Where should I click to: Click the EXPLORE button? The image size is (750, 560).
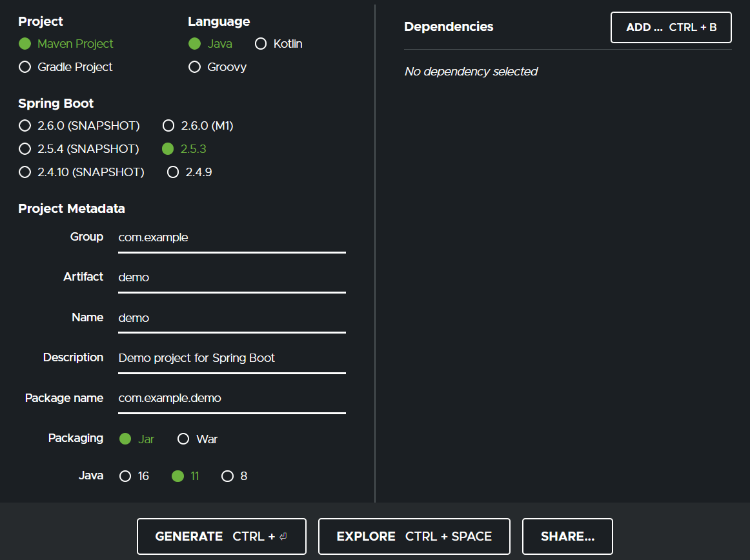point(414,536)
